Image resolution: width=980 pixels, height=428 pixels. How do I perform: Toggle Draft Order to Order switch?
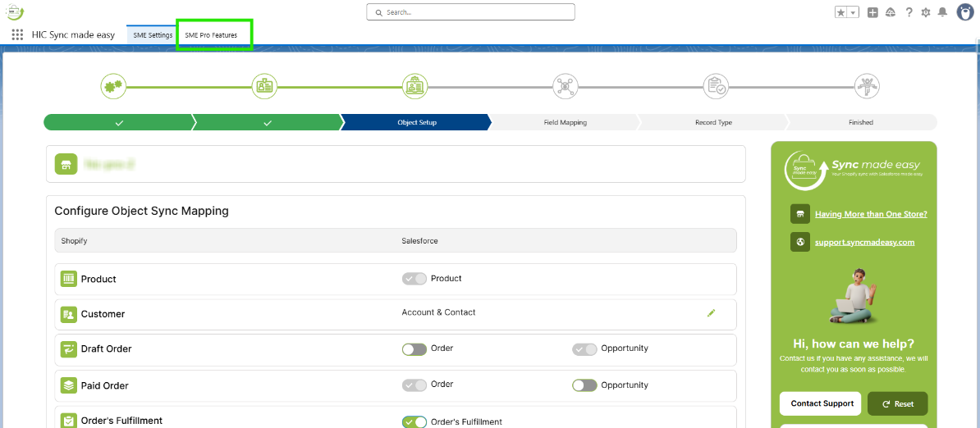(x=414, y=349)
